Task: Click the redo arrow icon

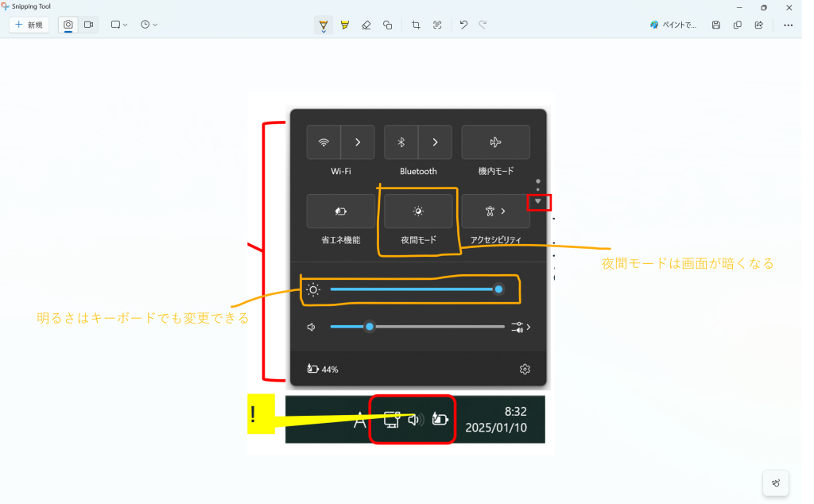Action: 483,25
